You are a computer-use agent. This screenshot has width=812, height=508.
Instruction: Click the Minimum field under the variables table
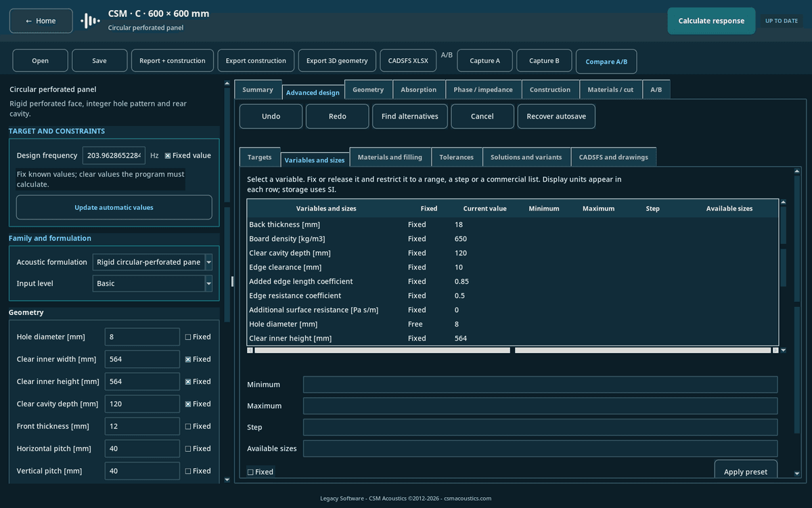pyautogui.click(x=540, y=385)
